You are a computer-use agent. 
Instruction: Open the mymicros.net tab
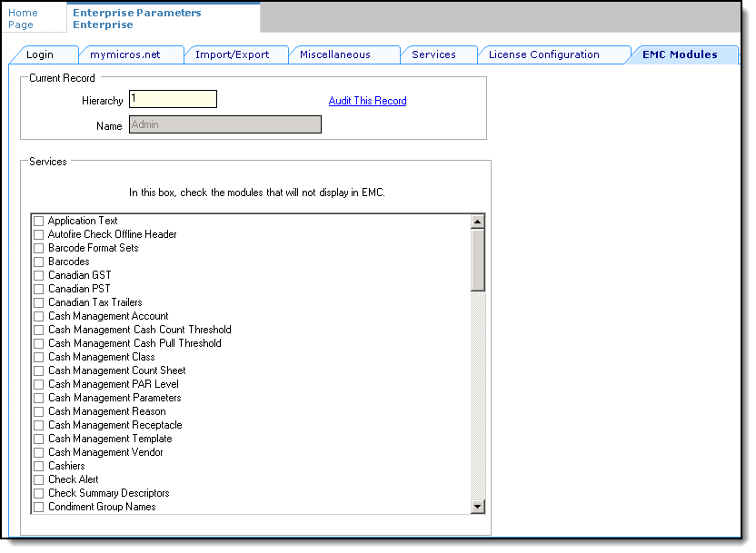click(x=131, y=54)
